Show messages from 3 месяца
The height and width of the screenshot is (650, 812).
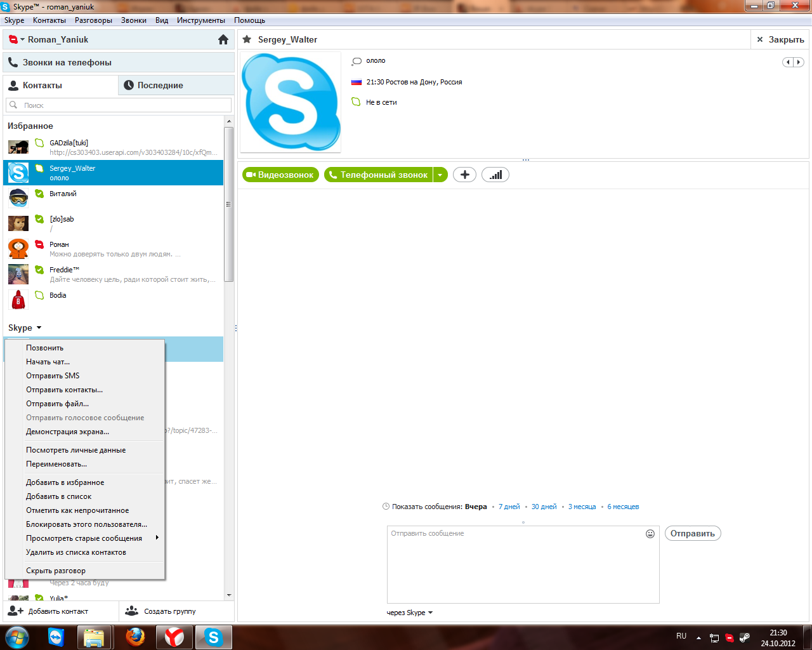pos(582,507)
